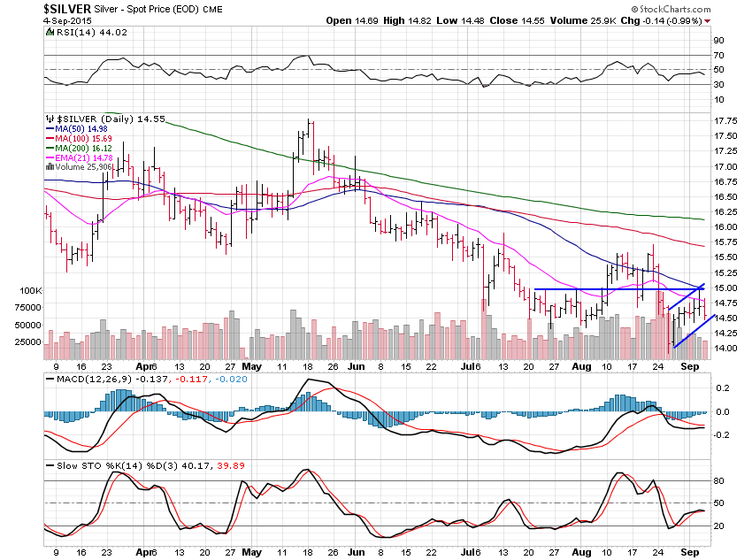Image resolution: width=752 pixels, height=560 pixels.
Task: Click the horizontal blue resistance line at 15.00
Action: click(x=618, y=289)
